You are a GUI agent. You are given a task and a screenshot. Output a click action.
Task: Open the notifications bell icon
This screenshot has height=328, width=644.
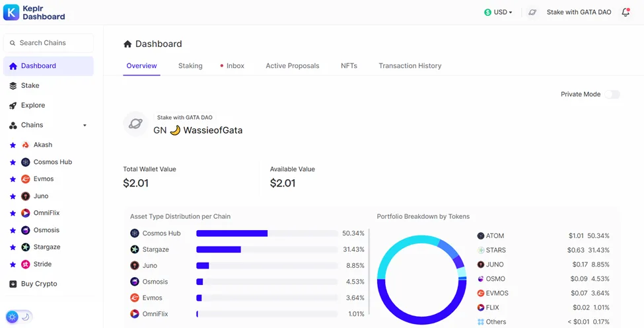pos(626,13)
